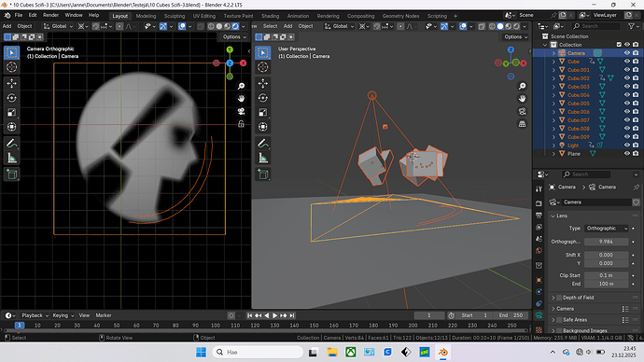Open the Options dropdown in the camera viewport
The width and height of the screenshot is (644, 362).
(x=234, y=37)
